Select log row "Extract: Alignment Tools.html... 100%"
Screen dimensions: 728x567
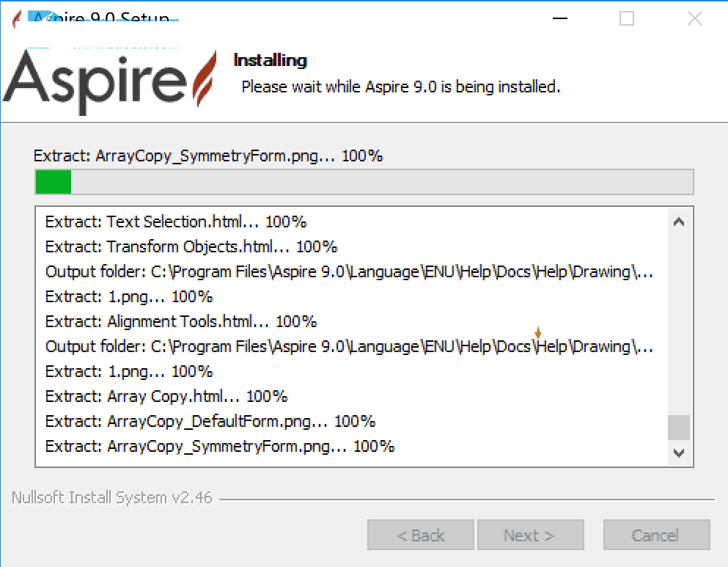click(x=181, y=321)
